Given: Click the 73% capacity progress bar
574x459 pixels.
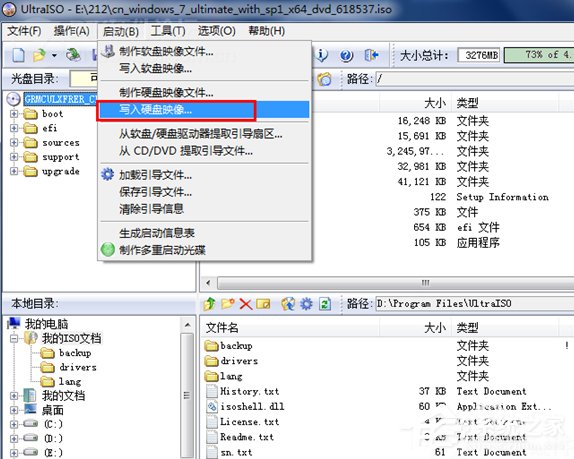Looking at the screenshot, I should tap(539, 55).
